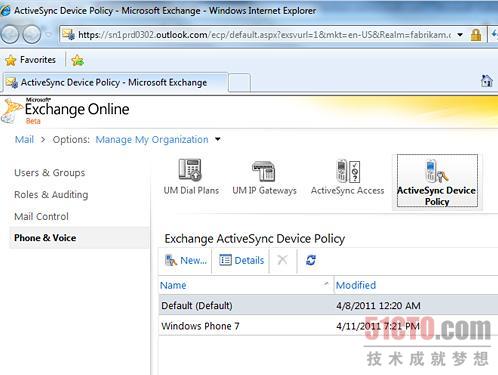The image size is (498, 375).
Task: Open the Users & Groups section
Action: (x=50, y=173)
